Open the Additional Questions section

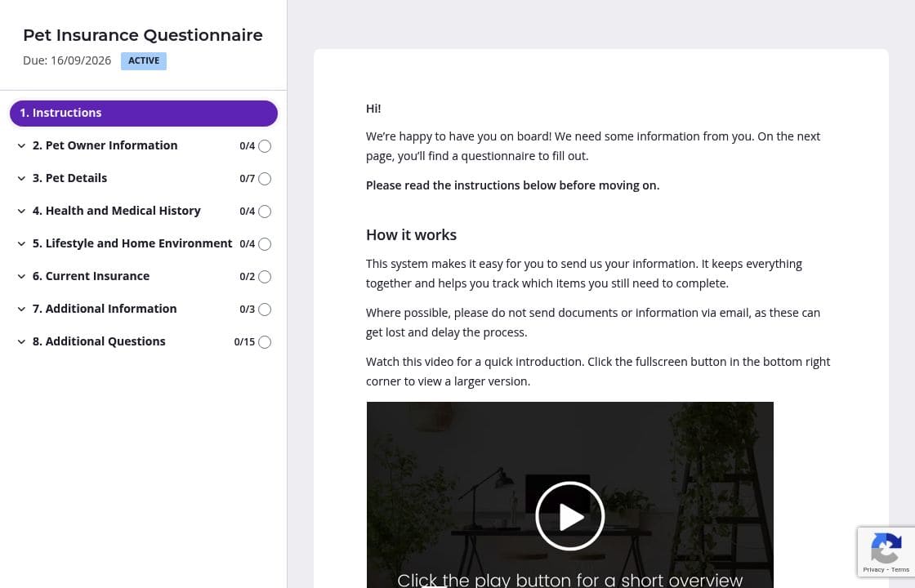(99, 341)
